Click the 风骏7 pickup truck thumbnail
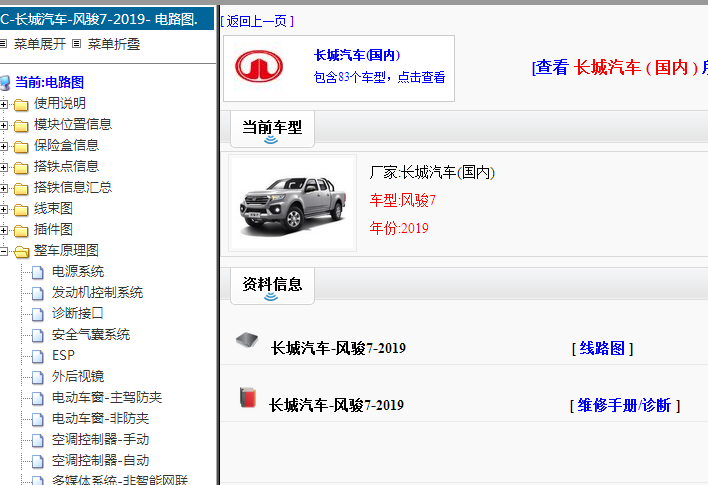The image size is (708, 485). coord(293,203)
